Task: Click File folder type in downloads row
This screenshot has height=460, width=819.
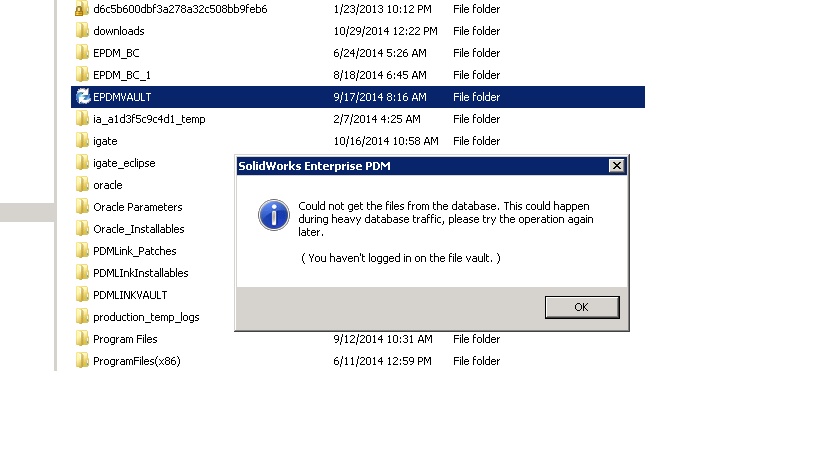Action: tap(476, 31)
